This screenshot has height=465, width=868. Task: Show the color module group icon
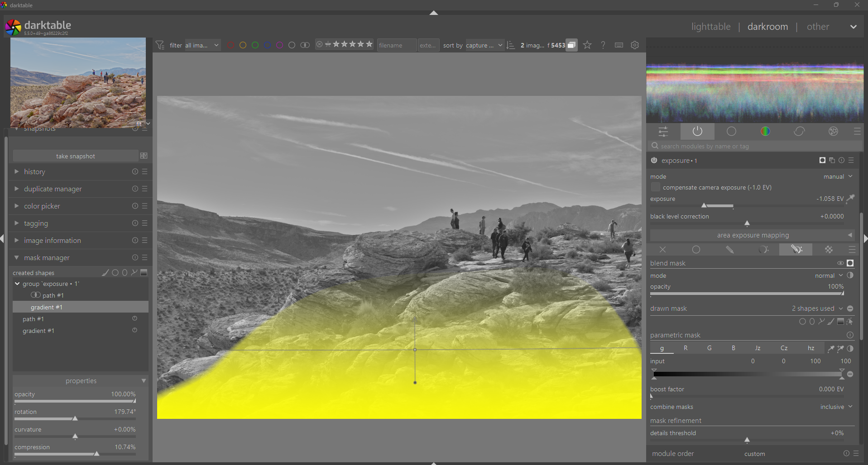click(765, 132)
